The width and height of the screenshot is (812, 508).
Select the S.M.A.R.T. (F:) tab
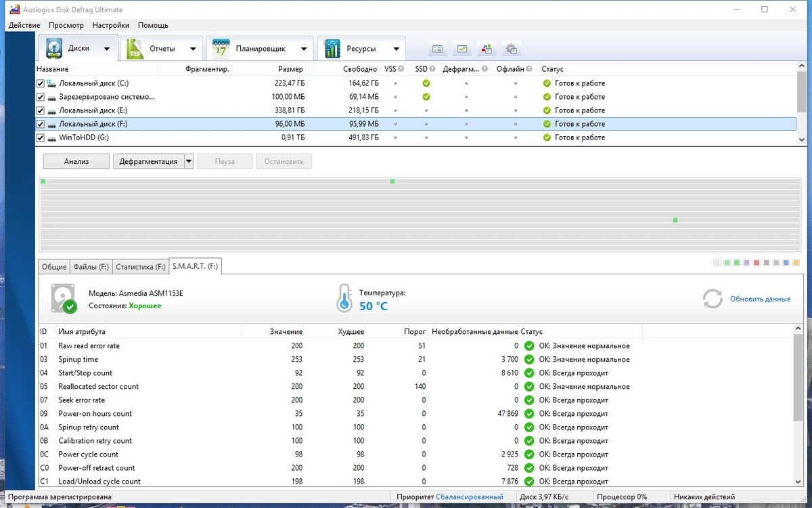[195, 266]
